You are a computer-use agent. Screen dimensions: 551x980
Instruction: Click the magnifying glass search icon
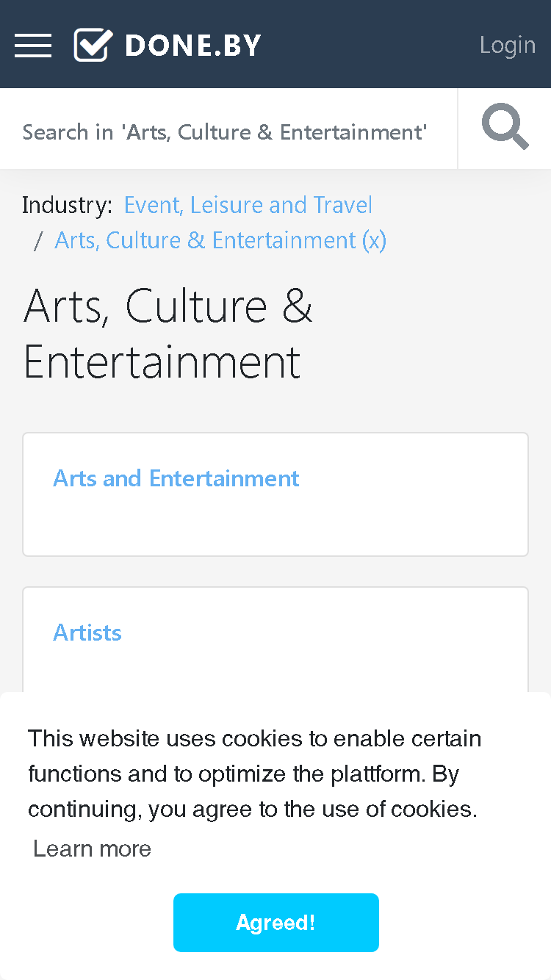point(505,127)
